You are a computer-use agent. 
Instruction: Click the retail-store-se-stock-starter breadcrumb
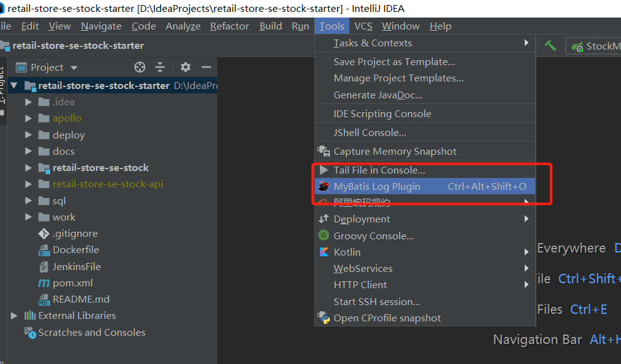click(x=78, y=46)
